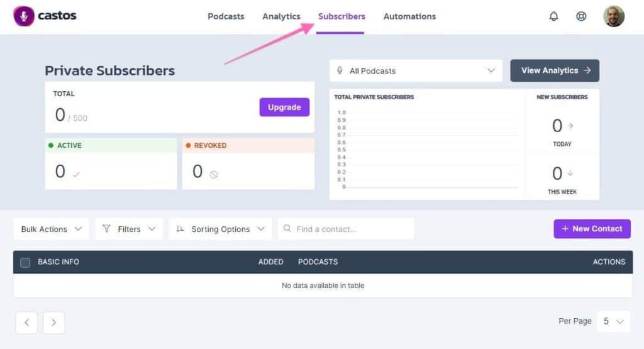Go to previous table page
The height and width of the screenshot is (349, 644).
tap(26, 323)
